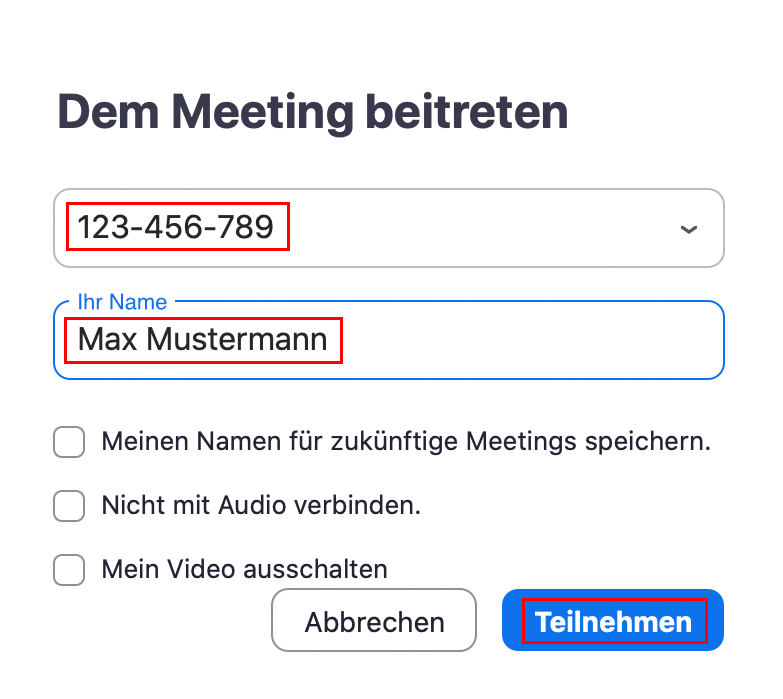Image resolution: width=783 pixels, height=699 pixels.
Task: Check the 'Mein Video ausschalten' box
Action: (x=69, y=570)
